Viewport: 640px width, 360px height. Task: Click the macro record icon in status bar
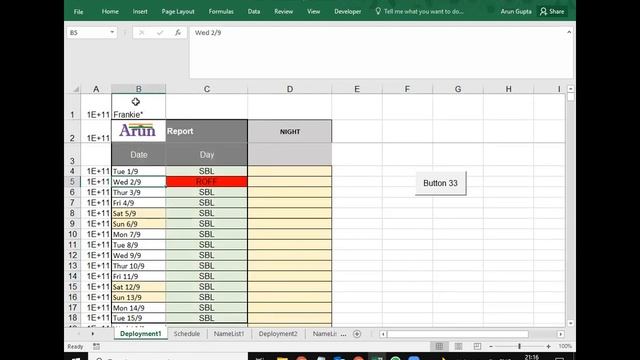coord(96,346)
